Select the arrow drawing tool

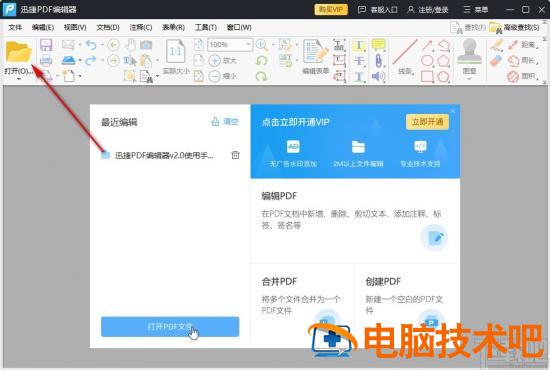tap(427, 45)
